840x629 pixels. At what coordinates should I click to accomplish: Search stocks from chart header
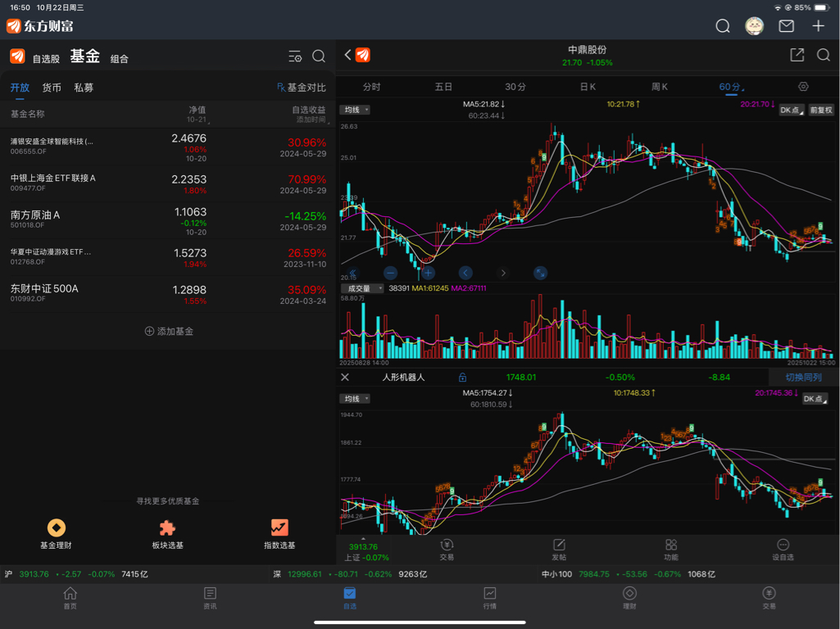click(824, 55)
